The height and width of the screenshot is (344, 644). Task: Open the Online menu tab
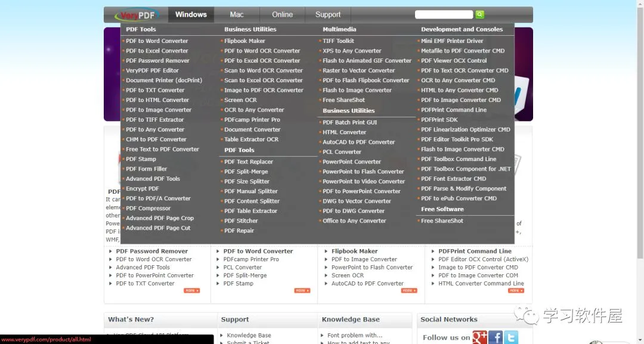click(x=282, y=14)
